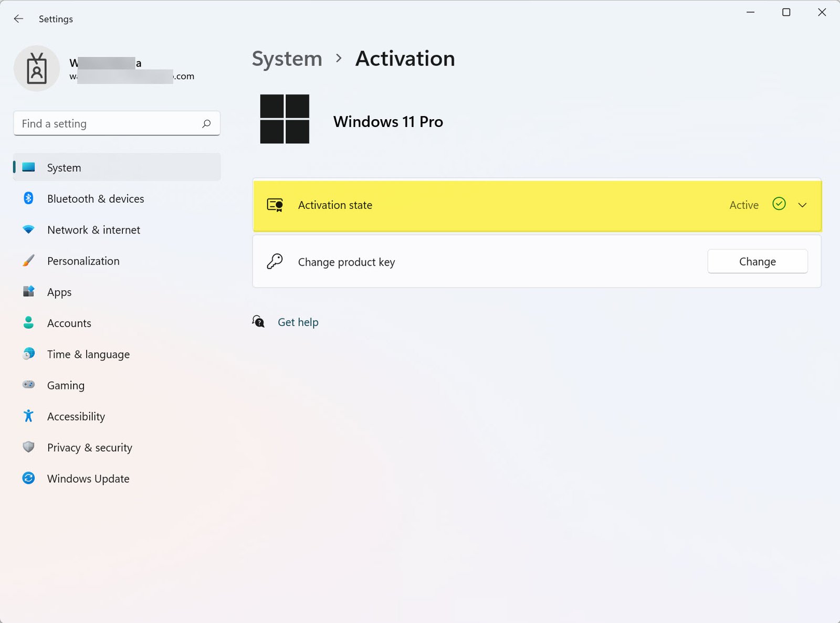Click the Change product key button
Viewport: 840px width, 623px height.
[x=757, y=261]
